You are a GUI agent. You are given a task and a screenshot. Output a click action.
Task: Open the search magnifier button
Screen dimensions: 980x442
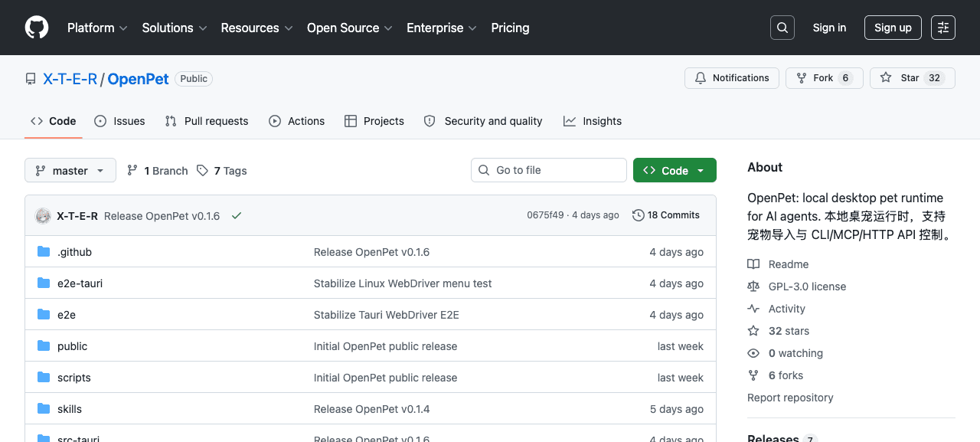point(782,28)
